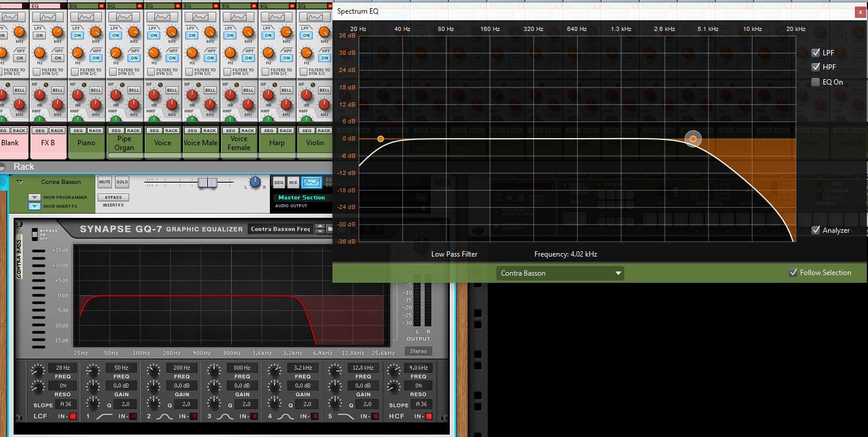The width and height of the screenshot is (868, 437).
Task: Click GQ-7 patch select up/down arrows
Action: (320, 229)
